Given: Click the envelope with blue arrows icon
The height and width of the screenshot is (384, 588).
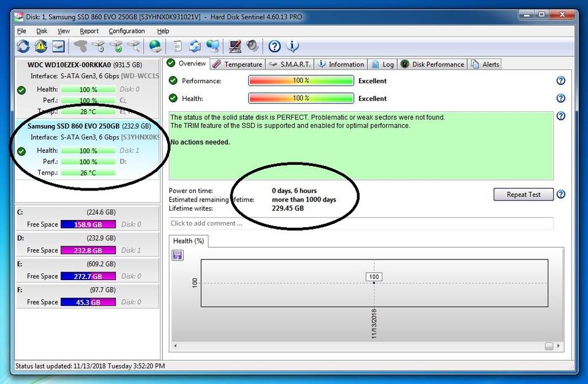Looking at the screenshot, I should [x=195, y=46].
